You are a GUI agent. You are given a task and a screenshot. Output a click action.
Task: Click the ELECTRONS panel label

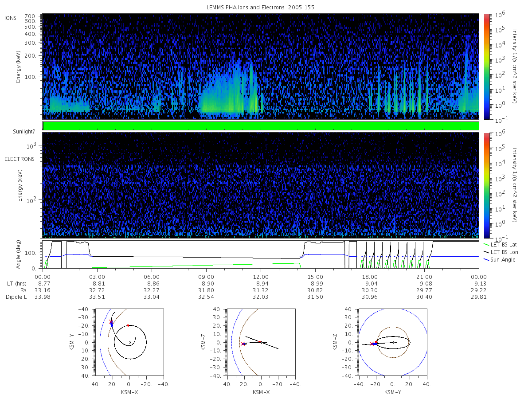click(x=19, y=159)
